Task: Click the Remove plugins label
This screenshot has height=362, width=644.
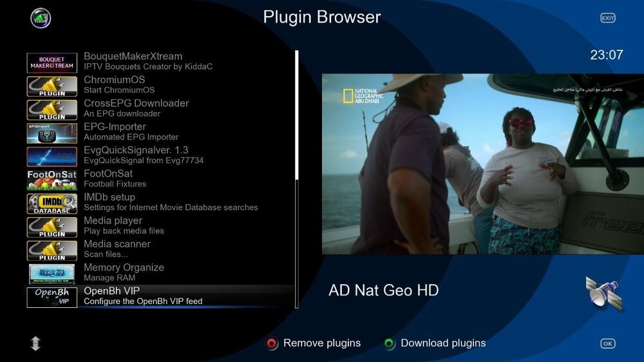Action: (322, 343)
